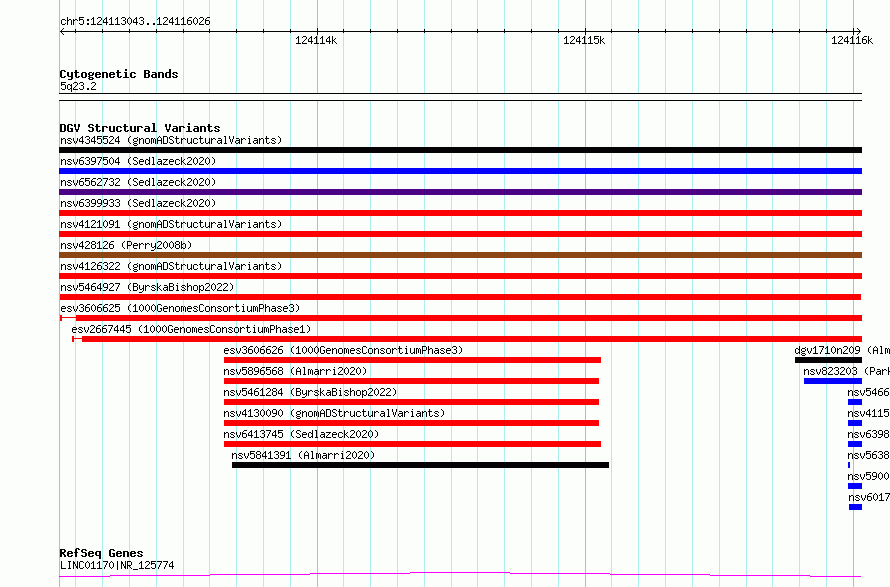Open the DGV Structural Variants track title
The height and width of the screenshot is (587, 890).
click(140, 128)
